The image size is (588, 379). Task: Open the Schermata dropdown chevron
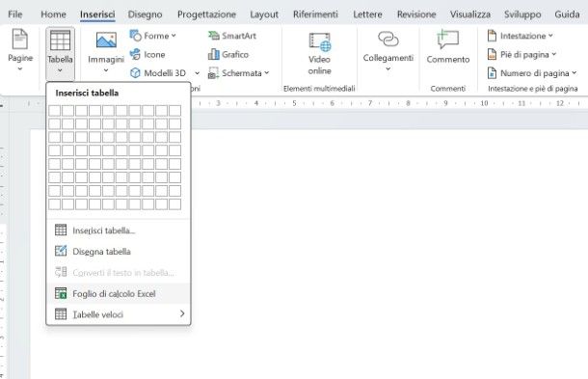point(267,72)
